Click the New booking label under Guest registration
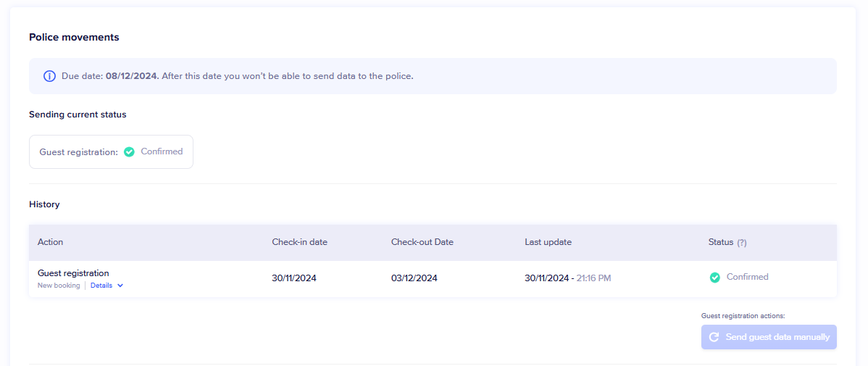The width and height of the screenshot is (868, 366). [59, 286]
